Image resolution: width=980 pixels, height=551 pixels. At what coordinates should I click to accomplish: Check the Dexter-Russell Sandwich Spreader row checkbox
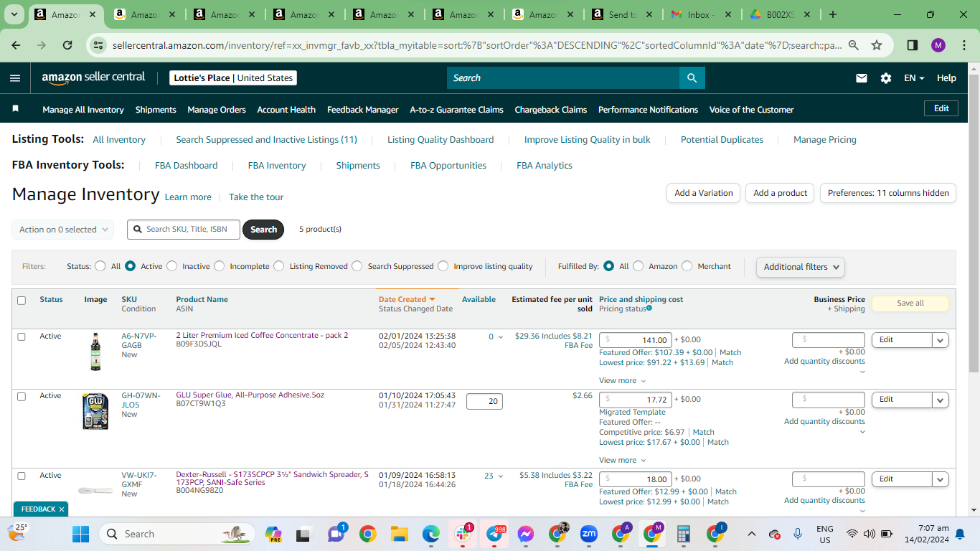point(22,476)
